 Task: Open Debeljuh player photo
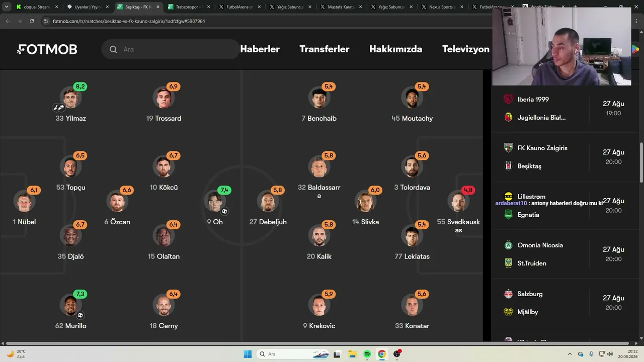pos(268,201)
